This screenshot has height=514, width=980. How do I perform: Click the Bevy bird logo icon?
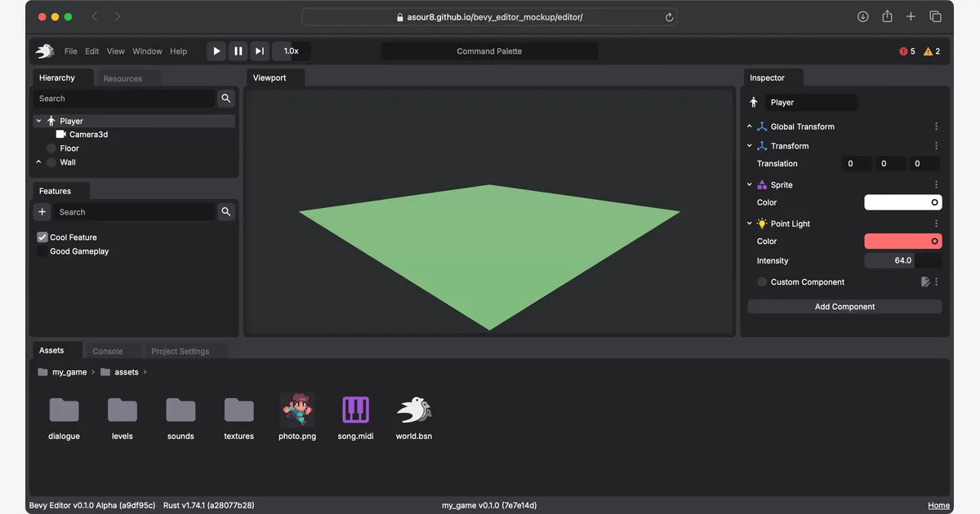point(45,51)
